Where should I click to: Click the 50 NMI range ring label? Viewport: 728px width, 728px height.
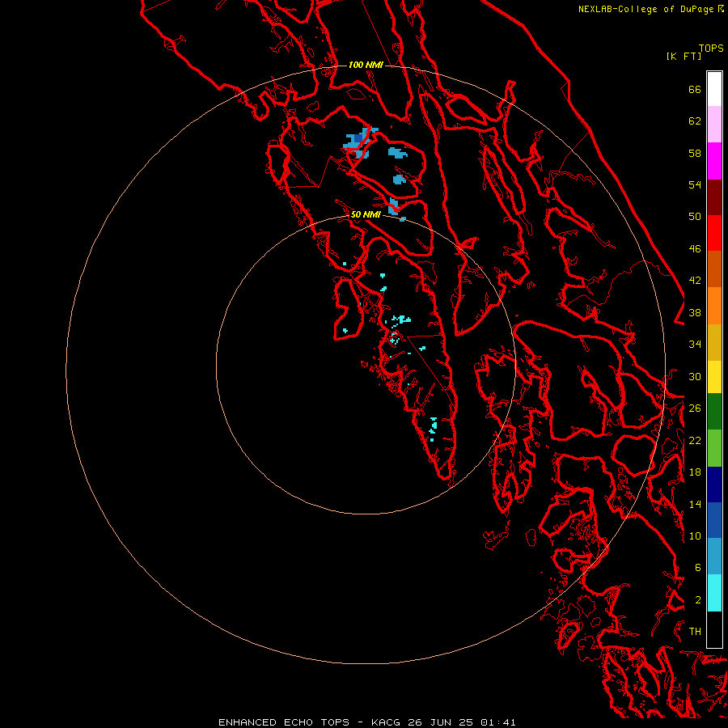tap(366, 214)
